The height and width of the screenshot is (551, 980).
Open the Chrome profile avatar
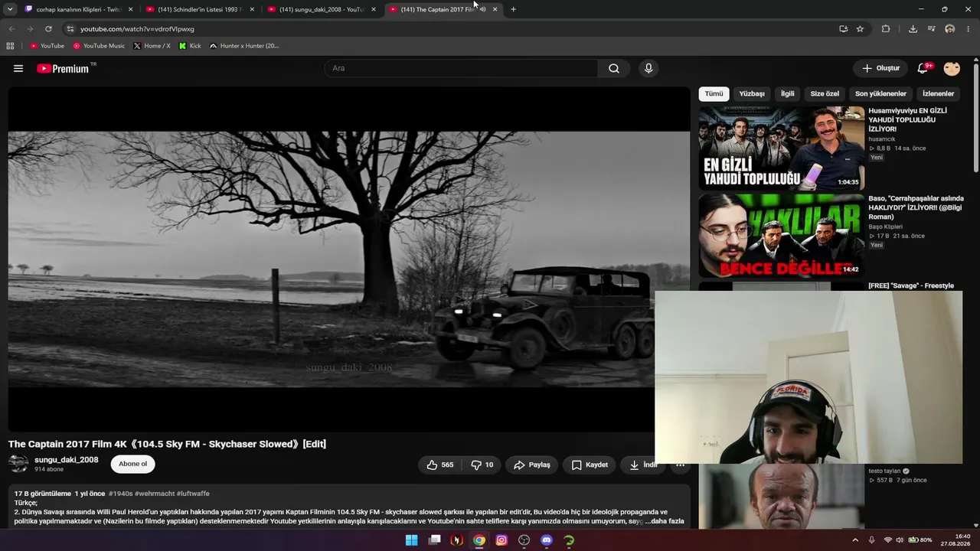949,29
